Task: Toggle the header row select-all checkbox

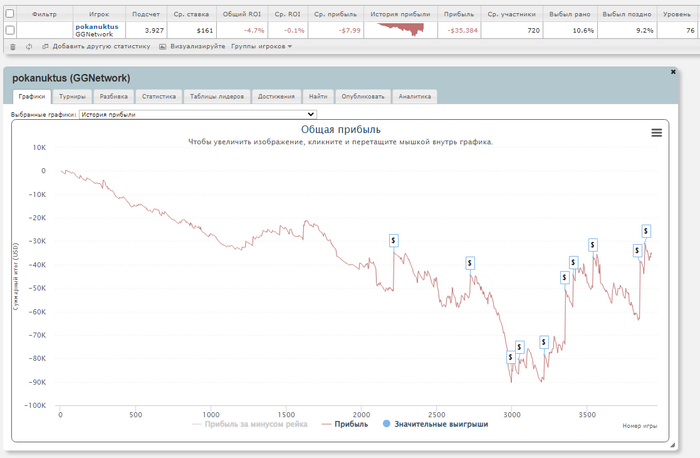Action: 9,14
